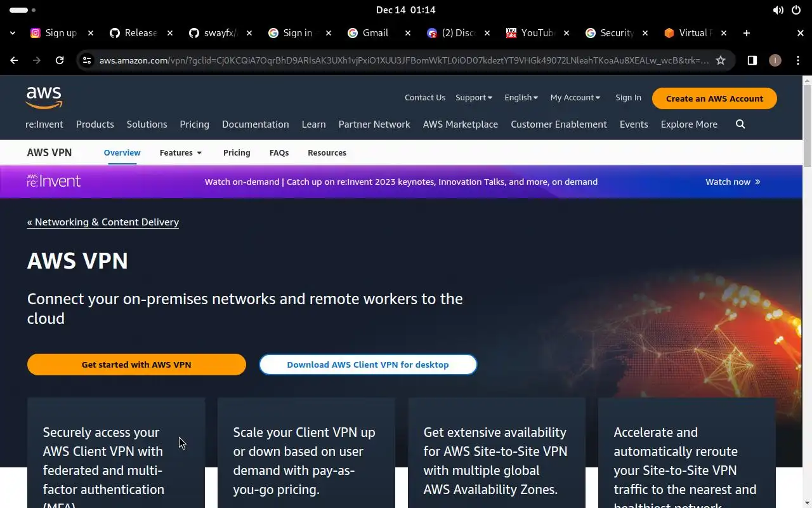Follow Networking & Content Delivery breadcrumb link

pyautogui.click(x=103, y=222)
